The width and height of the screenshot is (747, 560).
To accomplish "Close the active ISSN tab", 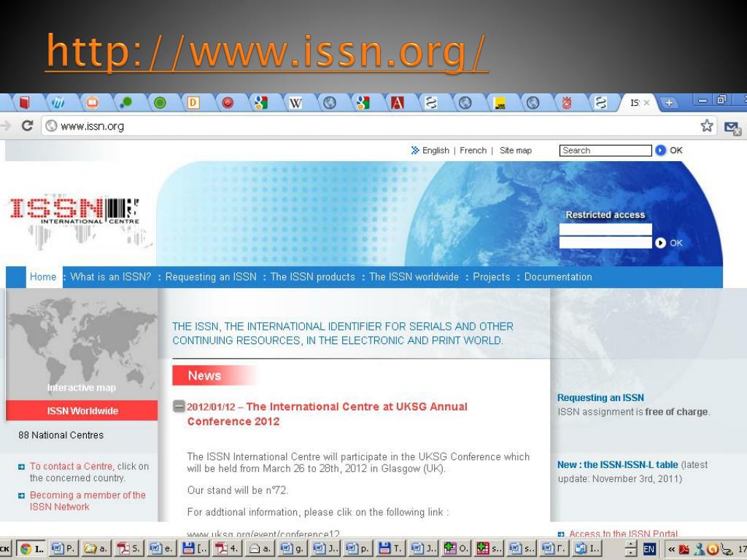I will pos(646,103).
